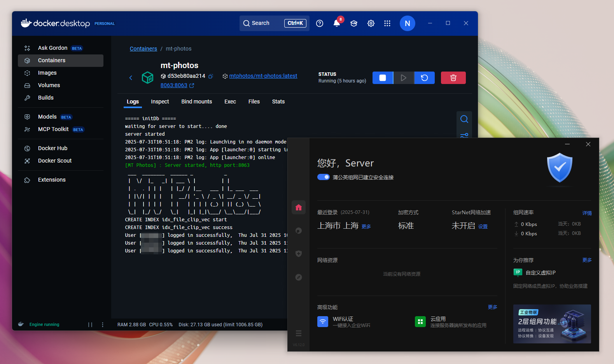Image resolution: width=614 pixels, height=364 pixels.
Task: Delete the mt-photos container
Action: (453, 78)
